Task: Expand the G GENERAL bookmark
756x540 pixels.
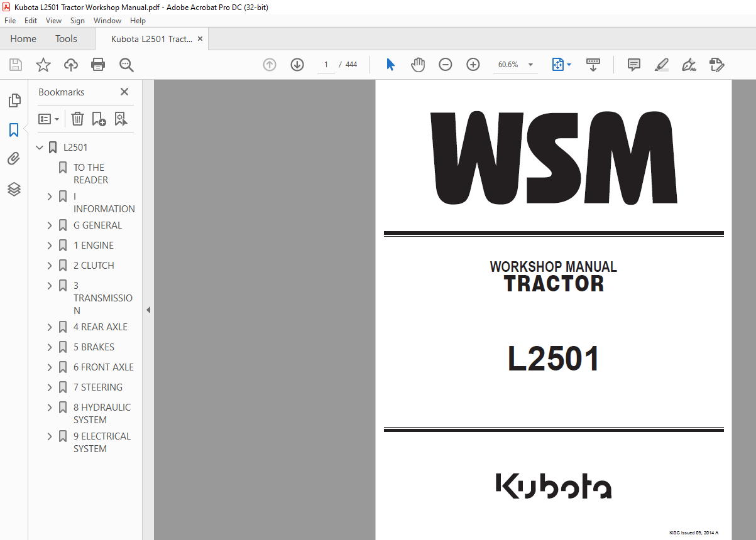Action: click(x=50, y=225)
